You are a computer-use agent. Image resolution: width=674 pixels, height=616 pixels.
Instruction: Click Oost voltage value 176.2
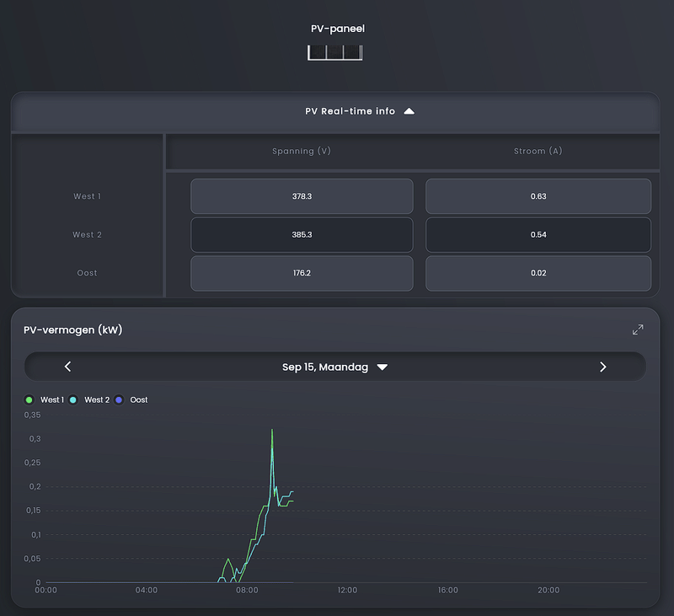(x=302, y=273)
